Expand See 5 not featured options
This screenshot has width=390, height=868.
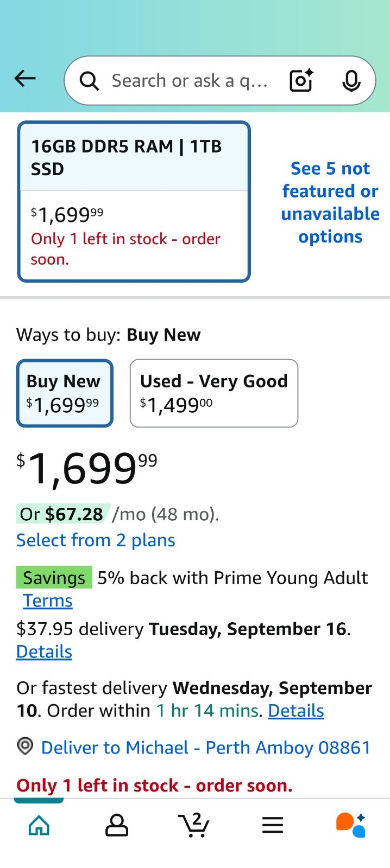(x=330, y=202)
